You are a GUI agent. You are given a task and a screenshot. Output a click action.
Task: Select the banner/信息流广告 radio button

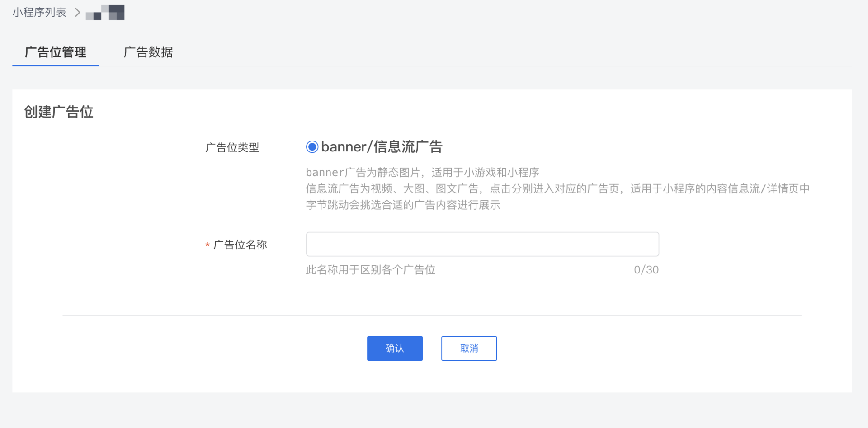pos(311,146)
